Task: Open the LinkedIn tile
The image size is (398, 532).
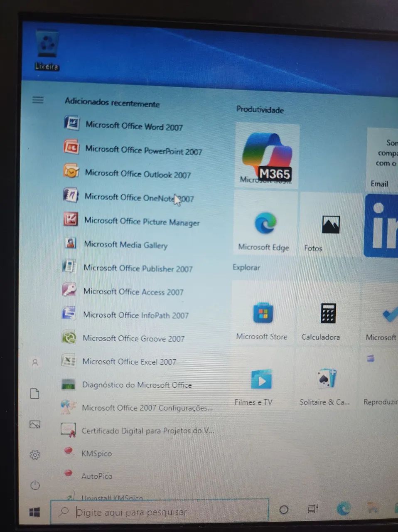Action: (381, 227)
